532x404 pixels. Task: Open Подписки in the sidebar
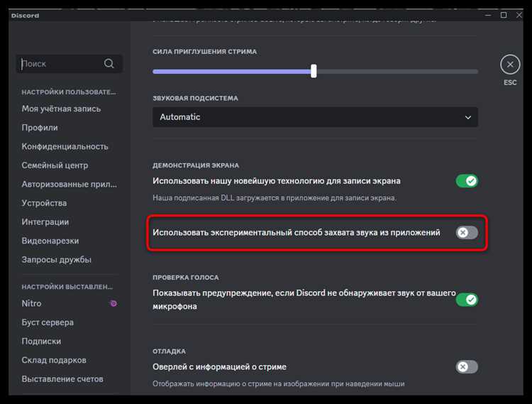coord(41,342)
